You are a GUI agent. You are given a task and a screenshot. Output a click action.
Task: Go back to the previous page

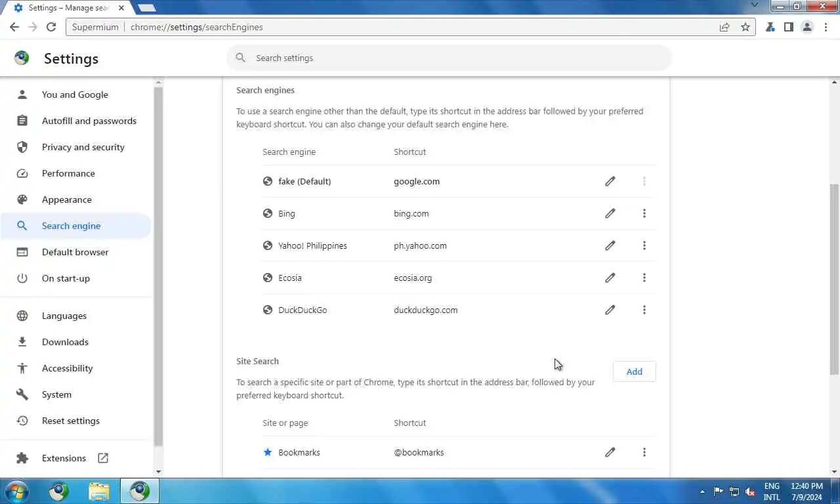(14, 27)
